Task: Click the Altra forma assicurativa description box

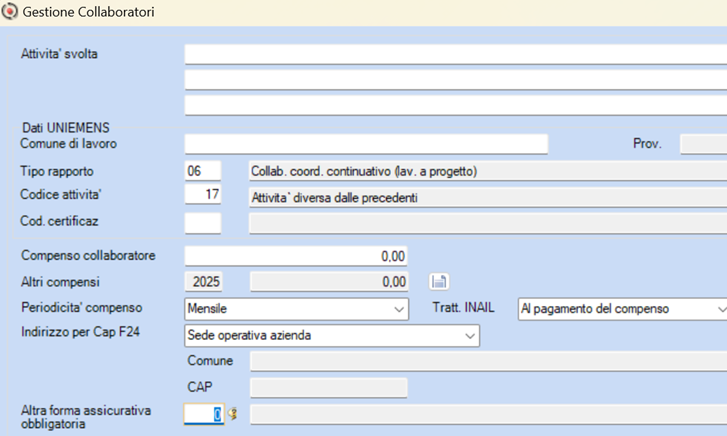Action: pos(489,414)
